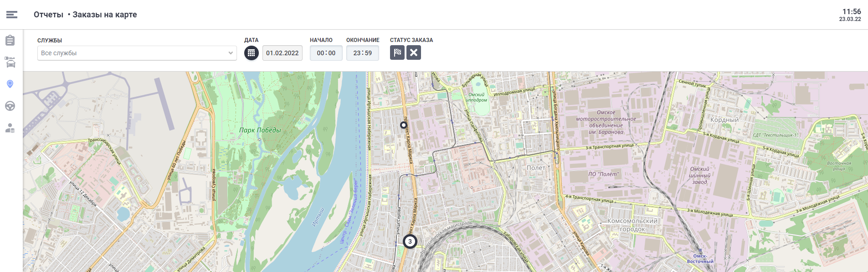The height and width of the screenshot is (272, 868).
Task: Open the user with coins sidebar section
Action: [x=10, y=128]
